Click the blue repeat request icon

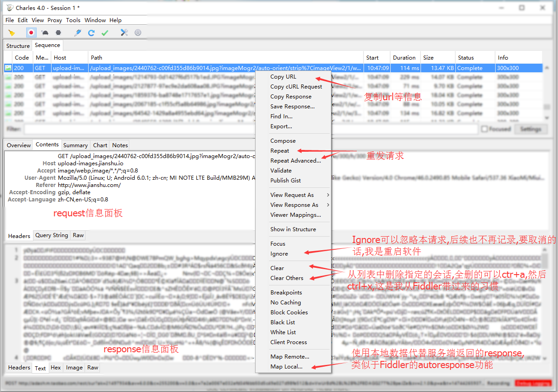pos(91,33)
